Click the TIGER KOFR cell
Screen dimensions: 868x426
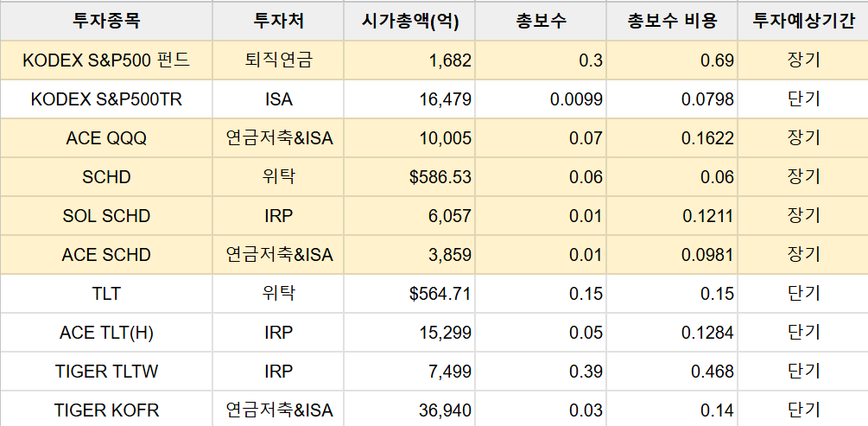(106, 410)
